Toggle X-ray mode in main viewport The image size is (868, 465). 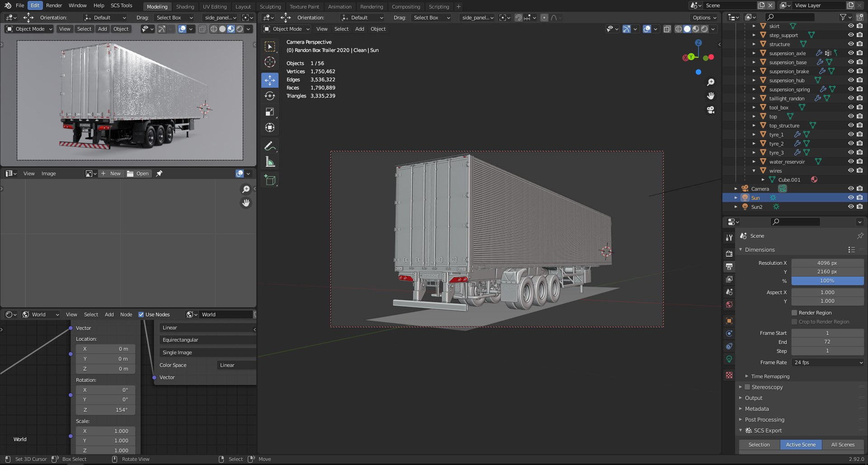667,29
